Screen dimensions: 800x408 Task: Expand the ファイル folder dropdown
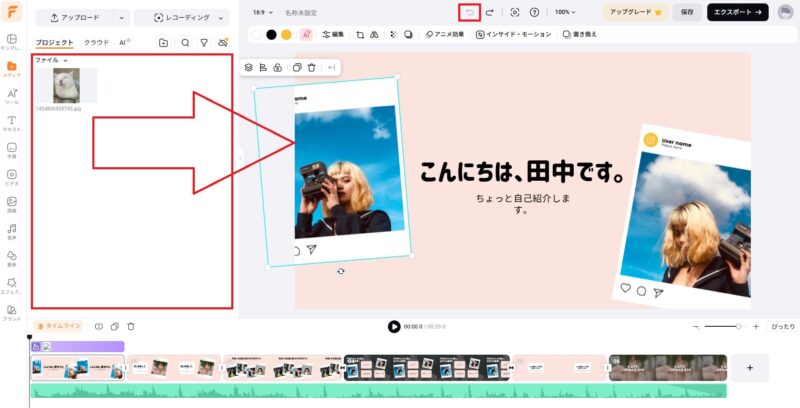coord(52,60)
